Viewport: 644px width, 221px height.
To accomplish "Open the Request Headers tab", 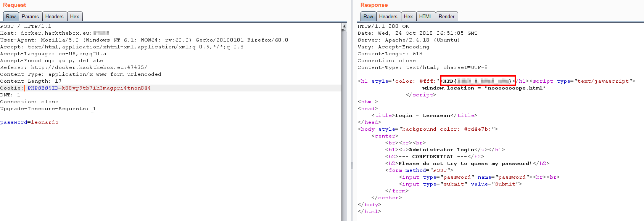I will (x=55, y=16).
